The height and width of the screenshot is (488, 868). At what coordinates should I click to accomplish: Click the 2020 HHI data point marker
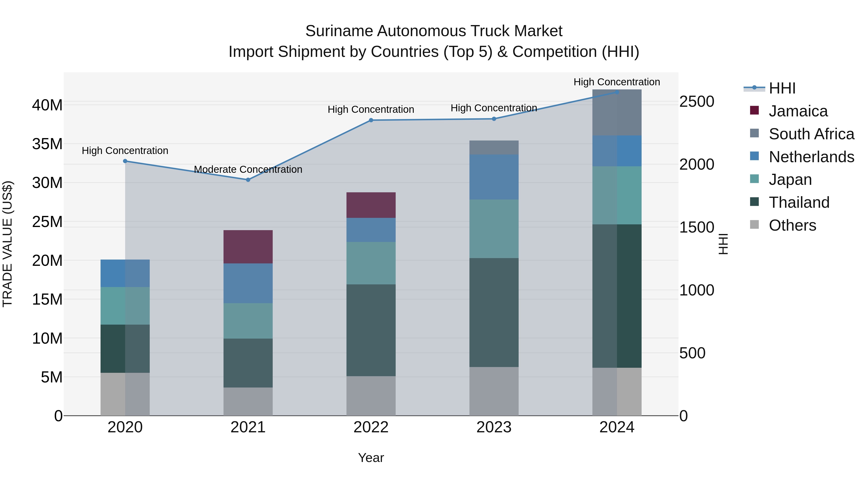(x=125, y=161)
